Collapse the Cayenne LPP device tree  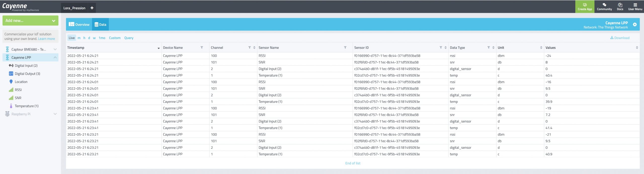click(55, 57)
